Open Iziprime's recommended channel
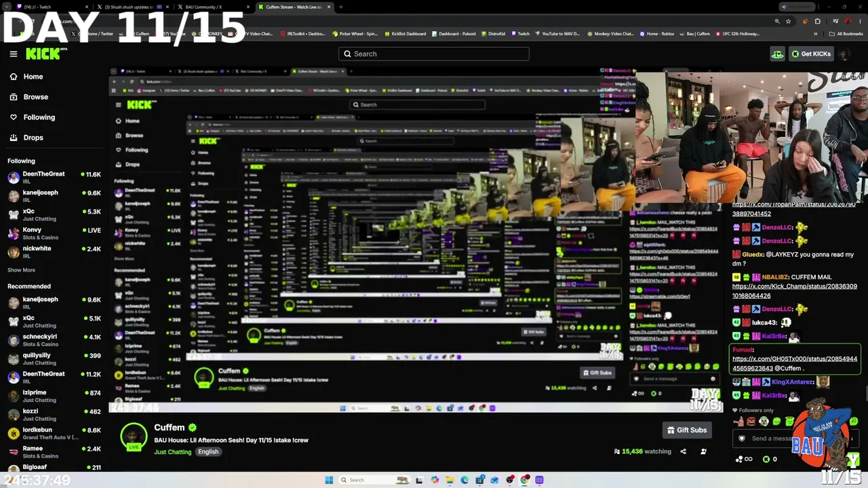This screenshot has height=488, width=868. coord(54,396)
